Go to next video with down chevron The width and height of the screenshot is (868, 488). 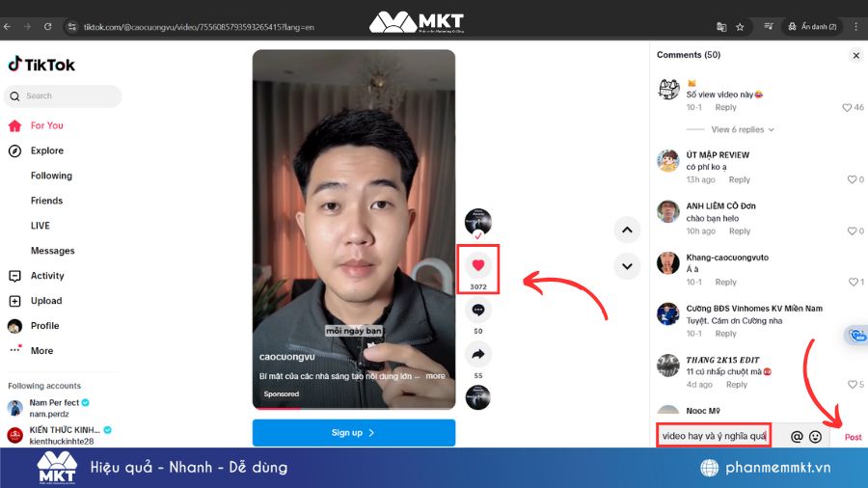coord(627,266)
